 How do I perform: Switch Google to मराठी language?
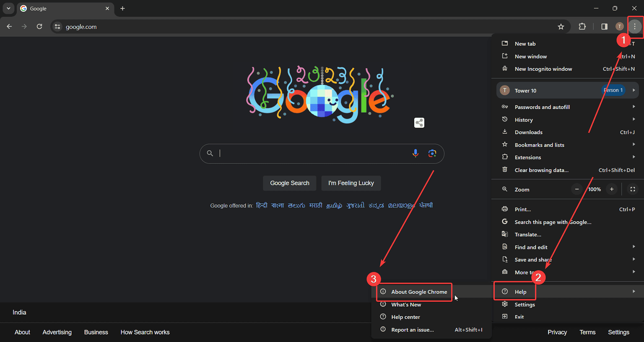click(x=316, y=205)
